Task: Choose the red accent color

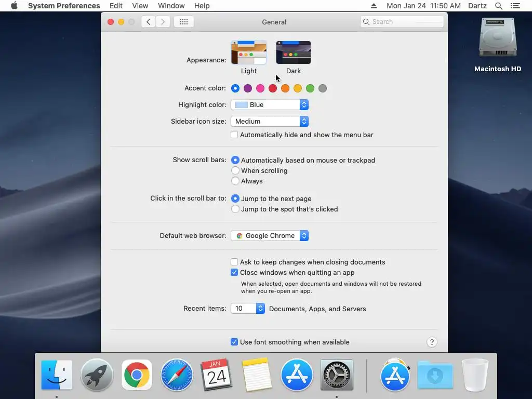Action: pos(273,88)
